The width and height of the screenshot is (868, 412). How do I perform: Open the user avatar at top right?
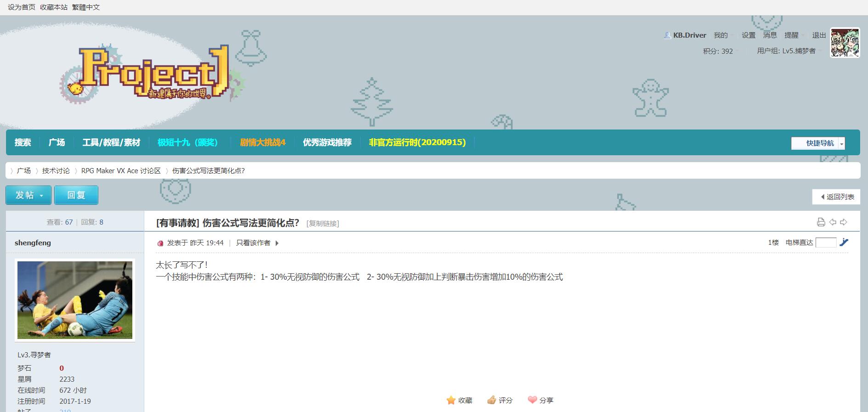(x=845, y=43)
